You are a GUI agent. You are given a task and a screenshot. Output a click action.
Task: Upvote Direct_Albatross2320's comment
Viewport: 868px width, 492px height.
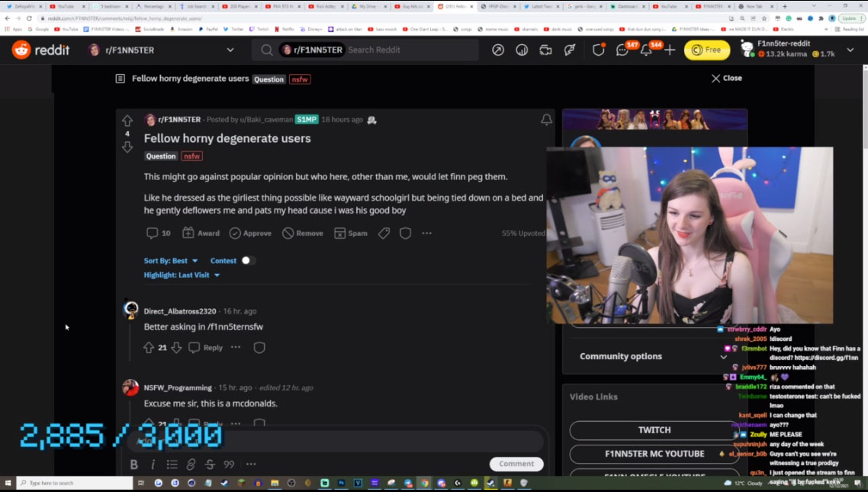point(149,348)
